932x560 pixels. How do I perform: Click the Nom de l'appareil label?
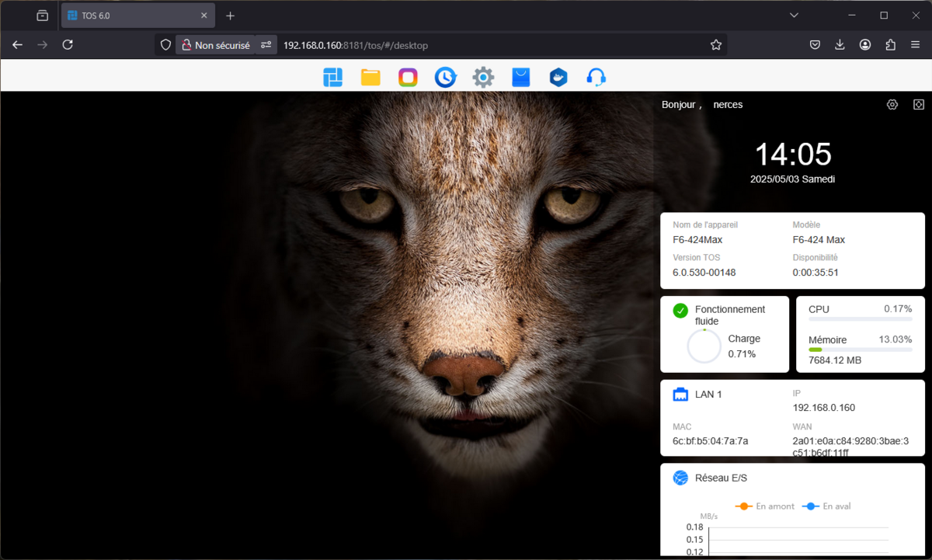pyautogui.click(x=705, y=224)
